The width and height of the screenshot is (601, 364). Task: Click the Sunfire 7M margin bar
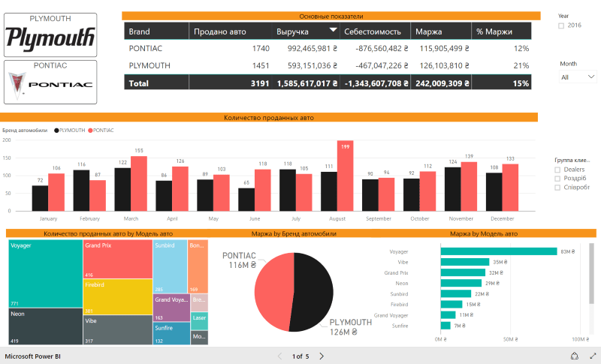click(x=445, y=326)
